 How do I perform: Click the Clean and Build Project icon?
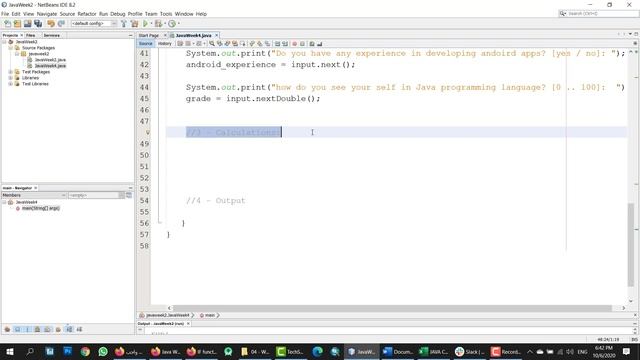click(x=134, y=24)
